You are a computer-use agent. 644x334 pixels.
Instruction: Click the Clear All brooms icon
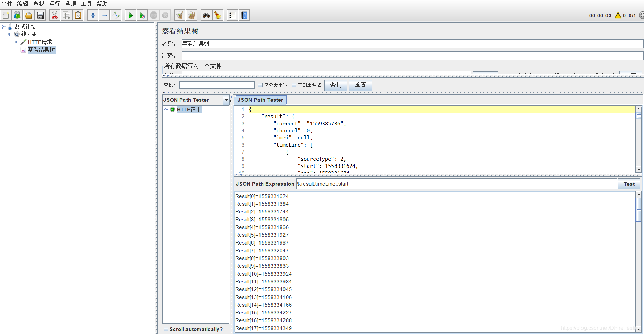pyautogui.click(x=192, y=15)
